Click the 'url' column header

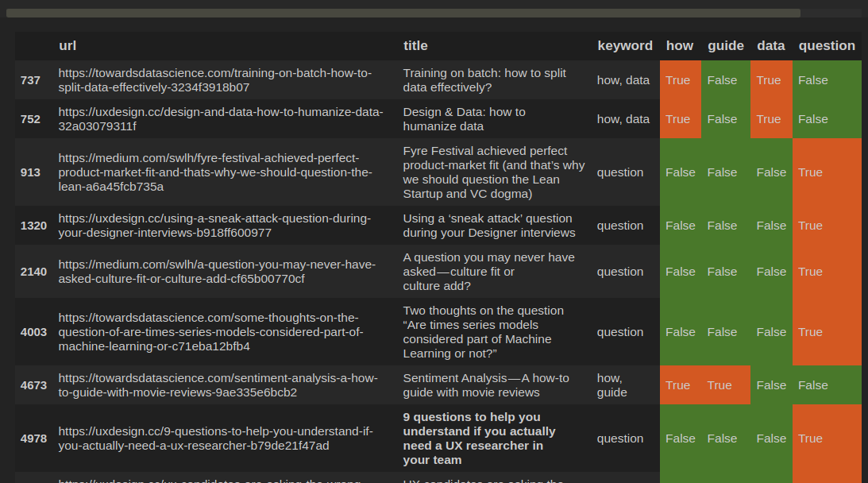pyautogui.click(x=68, y=46)
